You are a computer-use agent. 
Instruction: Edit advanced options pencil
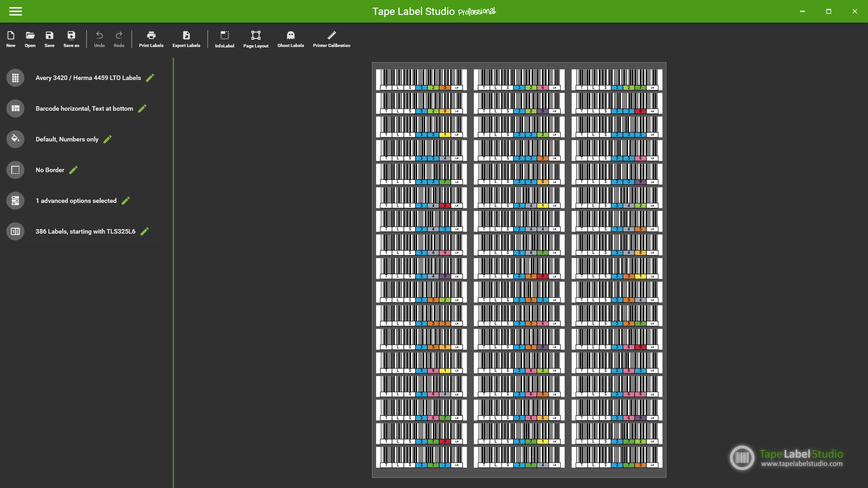click(x=126, y=201)
